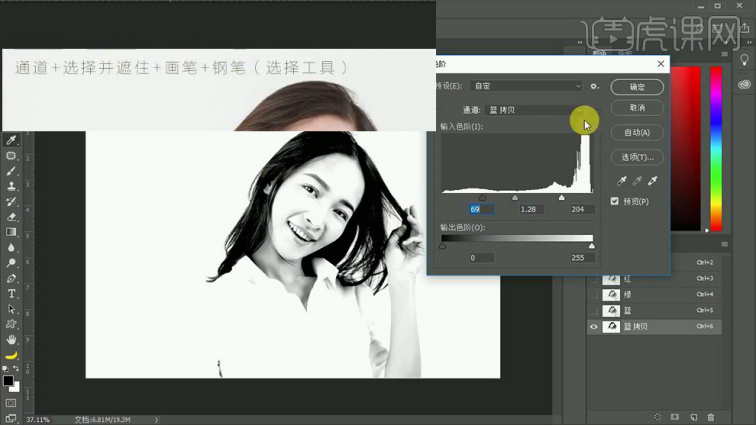Open the Creative Cloud Libraries icon
Screen dimensions: 756x426
[744, 84]
